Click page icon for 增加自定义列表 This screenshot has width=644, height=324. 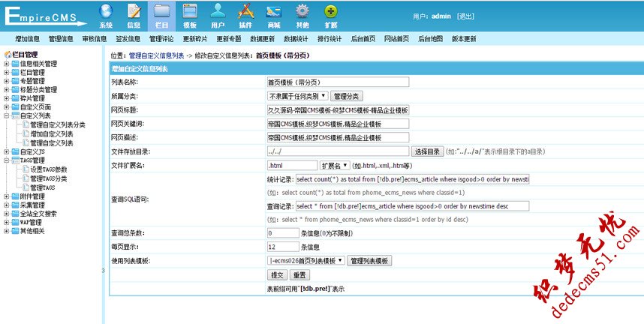(x=26, y=133)
